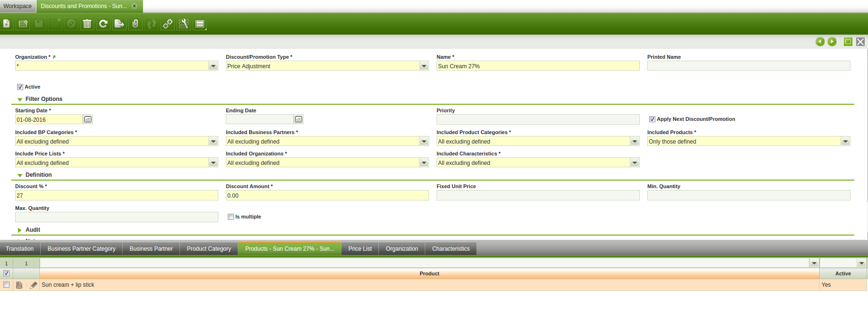Refresh the record with reload icon

pos(103,24)
